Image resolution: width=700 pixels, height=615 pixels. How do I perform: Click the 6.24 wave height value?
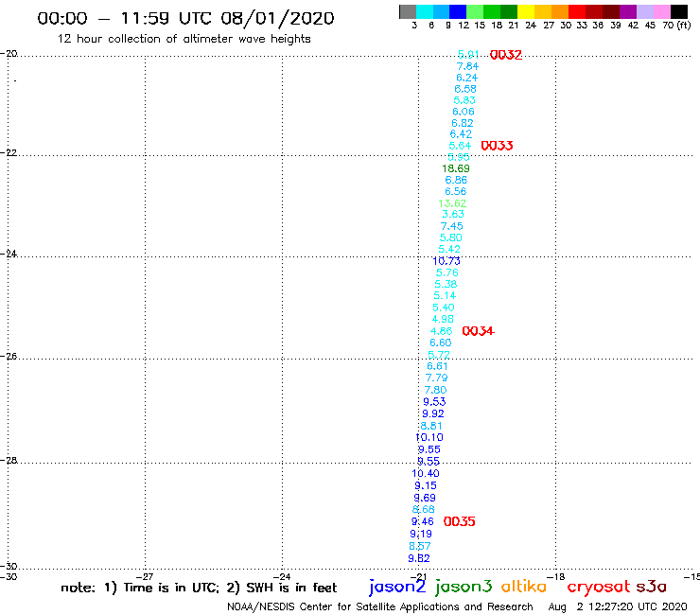pyautogui.click(x=466, y=78)
